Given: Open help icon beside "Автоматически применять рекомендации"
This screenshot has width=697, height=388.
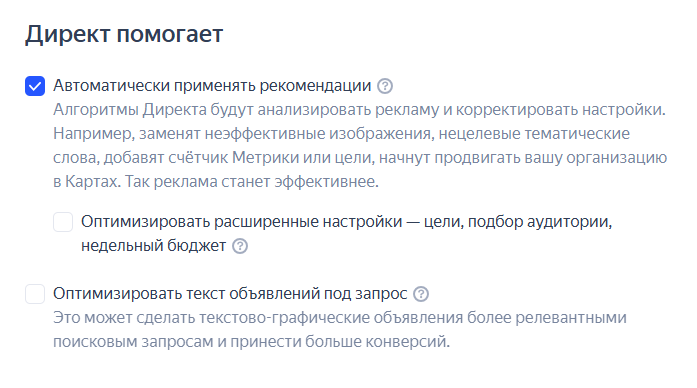Looking at the screenshot, I should (385, 86).
